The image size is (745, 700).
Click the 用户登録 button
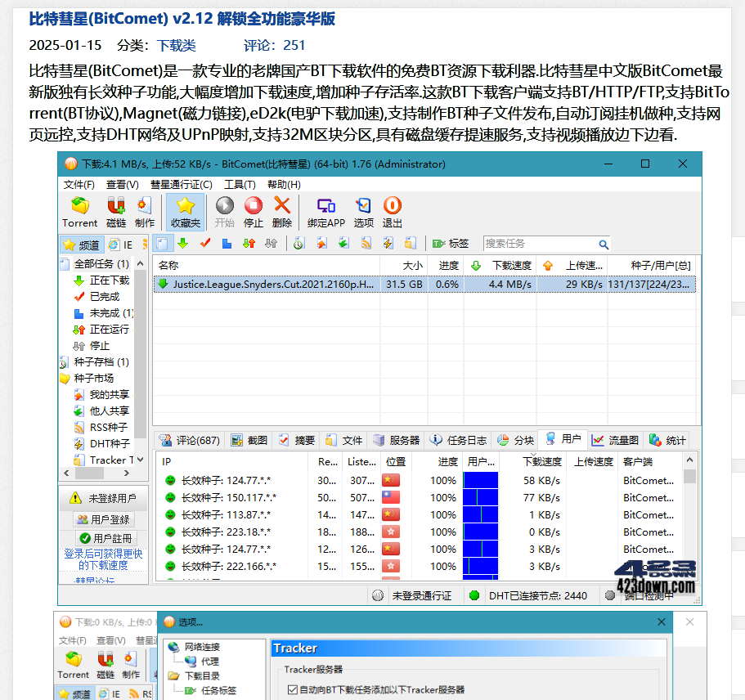pyautogui.click(x=103, y=519)
